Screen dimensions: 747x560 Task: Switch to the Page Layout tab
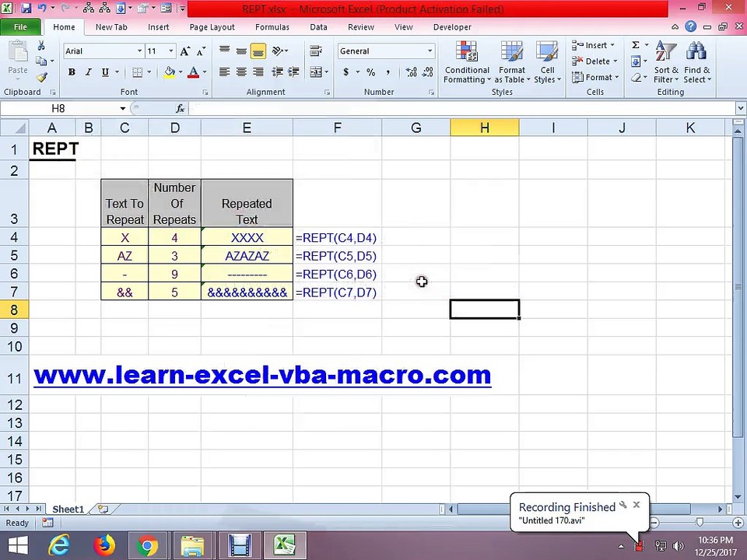[212, 27]
